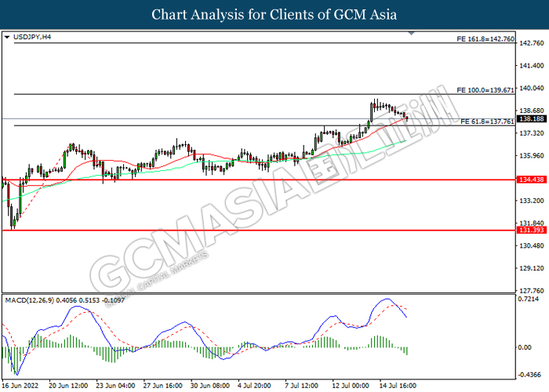This screenshot has width=549, height=392.
Task: Click the time axis label 12 Jul 00:00
Action: tap(351, 386)
